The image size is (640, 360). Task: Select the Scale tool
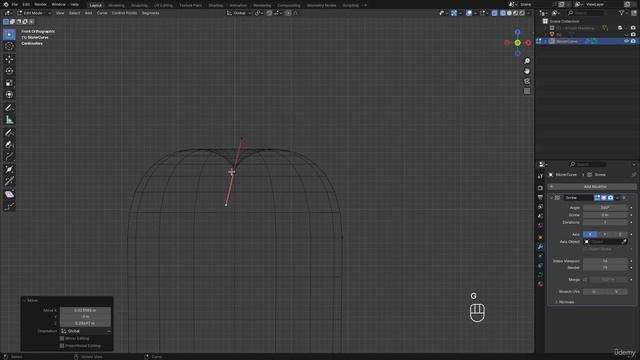[9, 83]
